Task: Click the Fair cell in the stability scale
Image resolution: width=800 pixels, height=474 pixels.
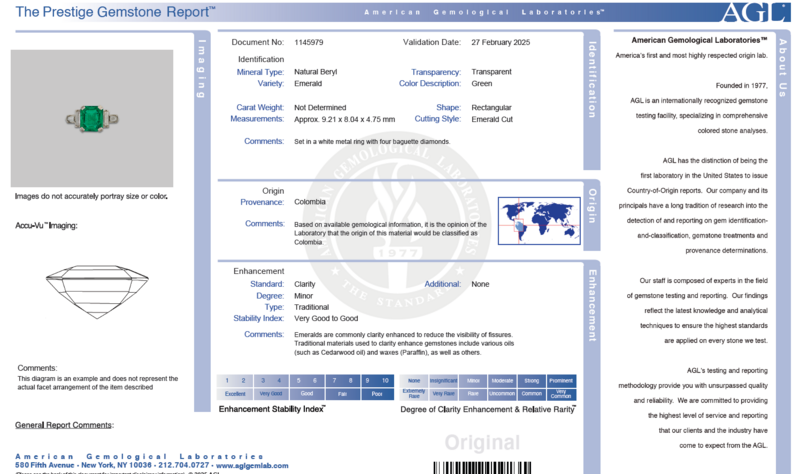Action: [x=342, y=394]
